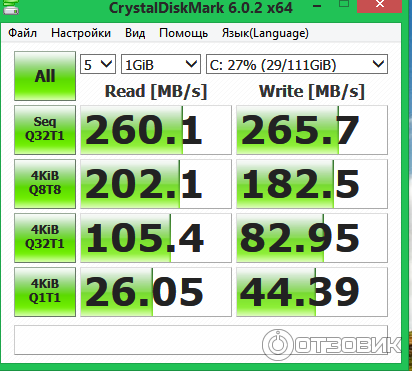
Task: Minimize the CrystalDiskMark window
Action: (317, 6)
